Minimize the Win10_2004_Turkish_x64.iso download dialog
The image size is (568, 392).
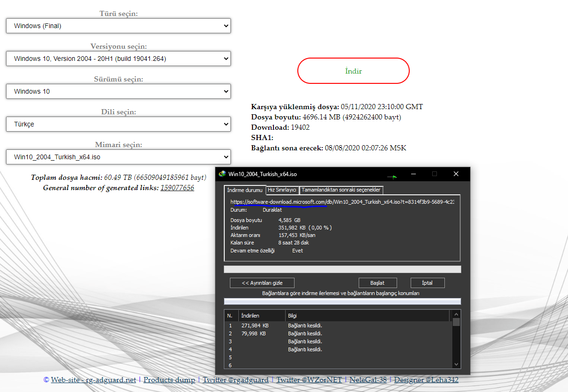pos(413,174)
